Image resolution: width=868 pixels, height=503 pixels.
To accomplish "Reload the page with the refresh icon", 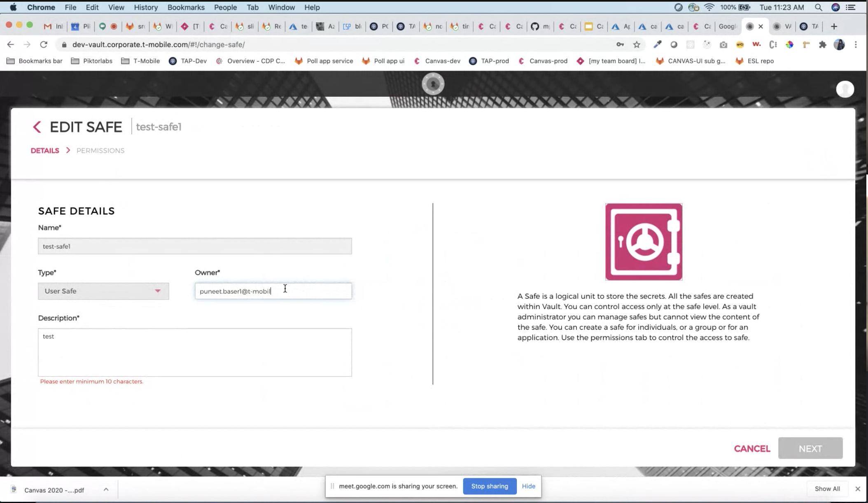I will point(44,44).
